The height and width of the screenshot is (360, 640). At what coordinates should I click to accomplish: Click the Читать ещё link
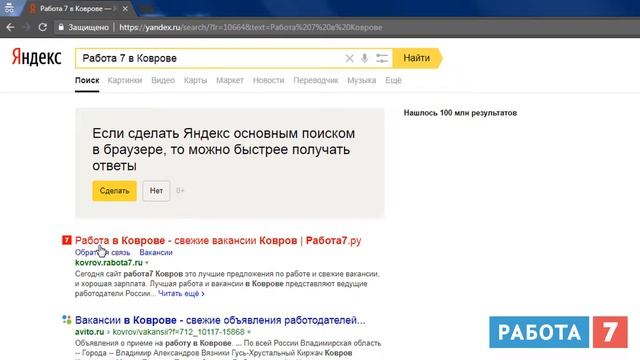tap(181, 293)
